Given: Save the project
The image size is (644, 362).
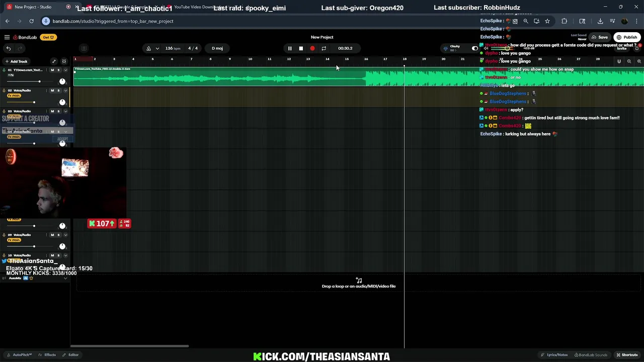Looking at the screenshot, I should [x=600, y=37].
